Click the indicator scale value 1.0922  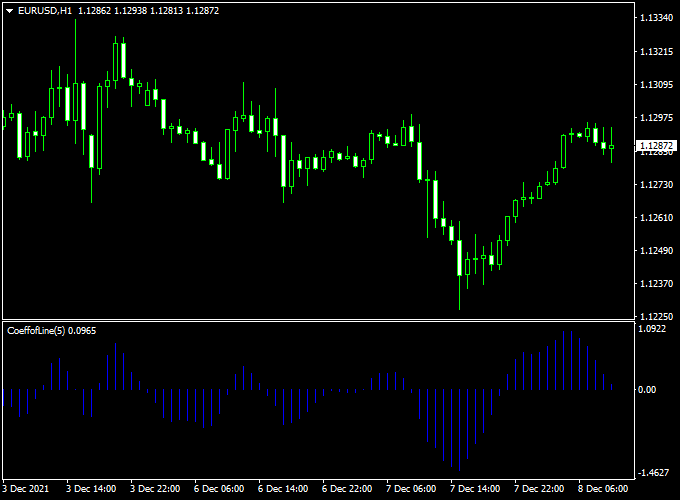coord(652,329)
